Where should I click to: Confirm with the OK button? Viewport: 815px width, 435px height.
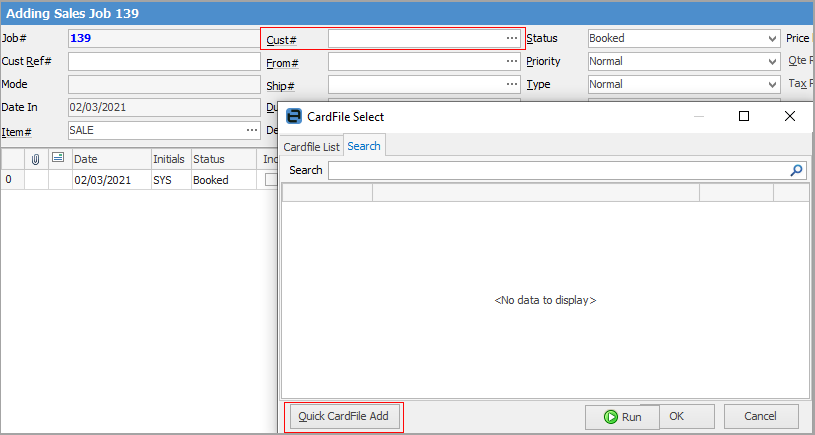pyautogui.click(x=677, y=416)
